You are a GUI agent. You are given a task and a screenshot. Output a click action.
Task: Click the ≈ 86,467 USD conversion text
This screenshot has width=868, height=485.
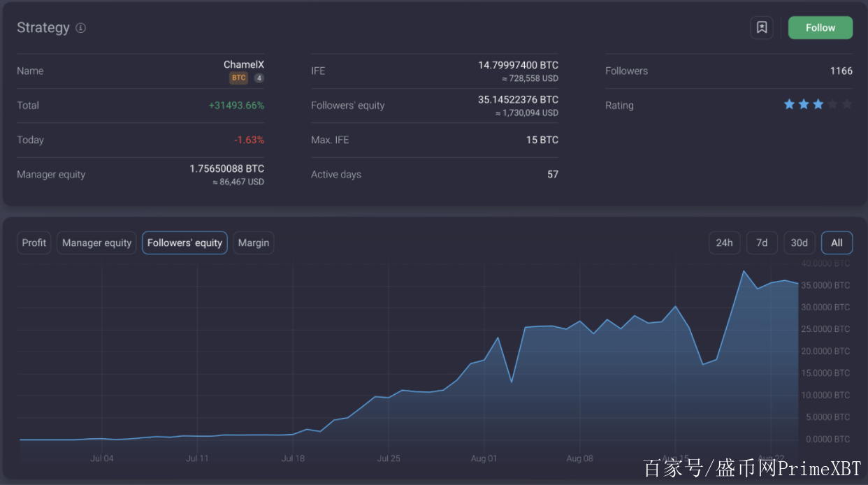(x=238, y=182)
